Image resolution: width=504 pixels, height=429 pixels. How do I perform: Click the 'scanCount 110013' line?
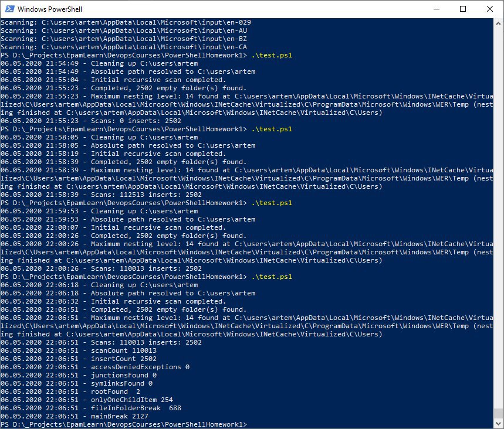pos(79,350)
